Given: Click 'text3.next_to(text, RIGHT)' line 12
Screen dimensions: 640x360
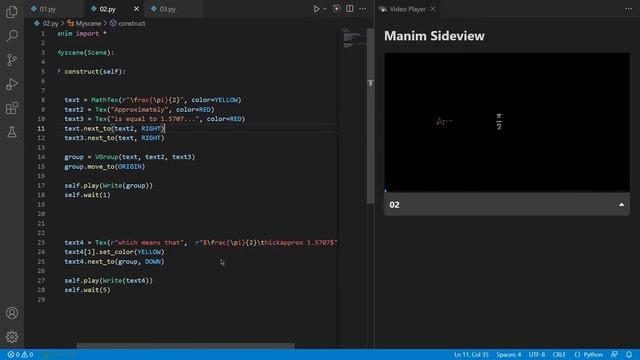Looking at the screenshot, I should tap(114, 138).
